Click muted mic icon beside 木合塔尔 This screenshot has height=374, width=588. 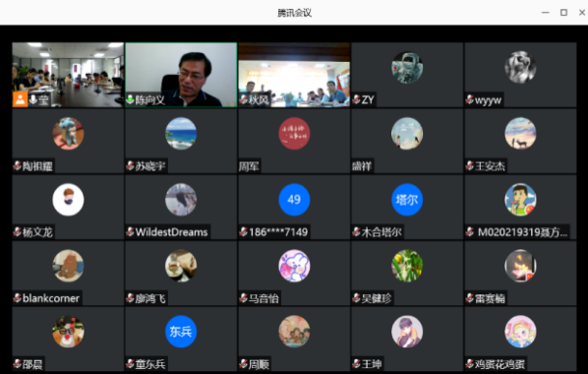(357, 231)
